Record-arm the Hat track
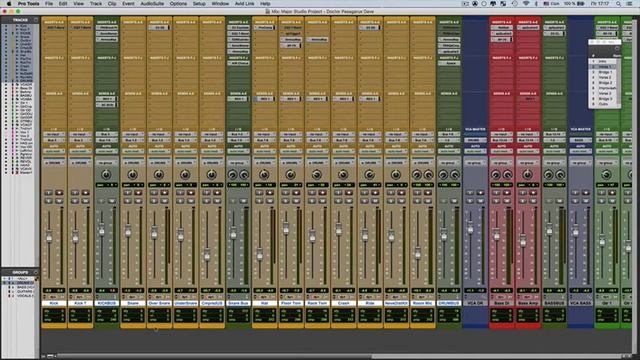The width and height of the screenshot is (640, 360). [269, 192]
